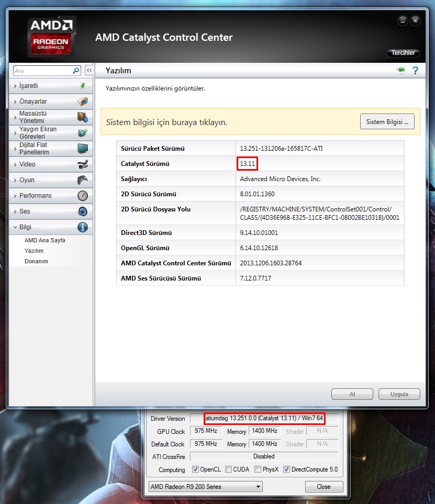Click the Önayarlar presets icon
435x504 pixels.
83,101
